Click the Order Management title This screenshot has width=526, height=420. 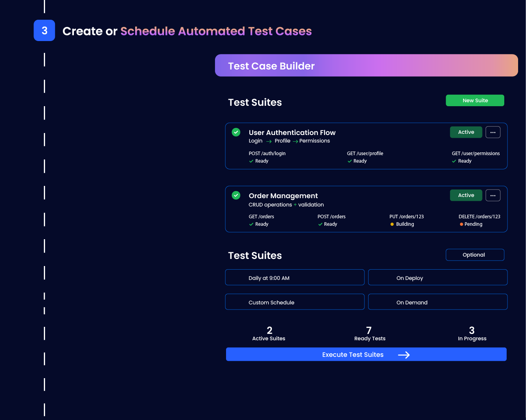coord(283,196)
